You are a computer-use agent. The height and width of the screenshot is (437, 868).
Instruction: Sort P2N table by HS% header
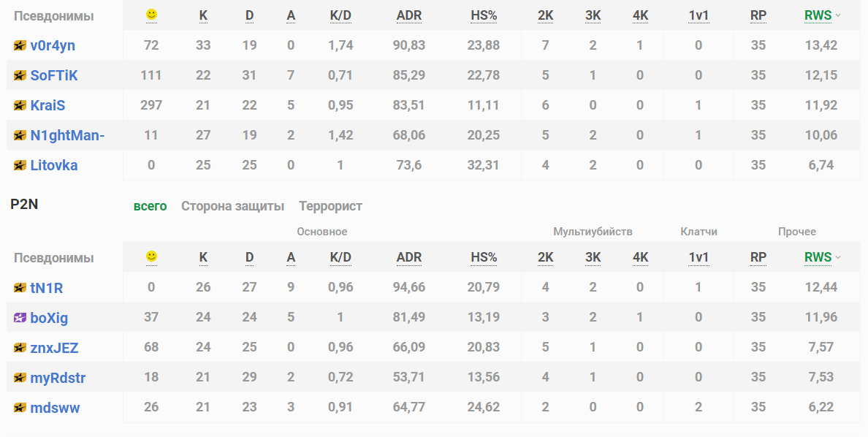pos(484,257)
